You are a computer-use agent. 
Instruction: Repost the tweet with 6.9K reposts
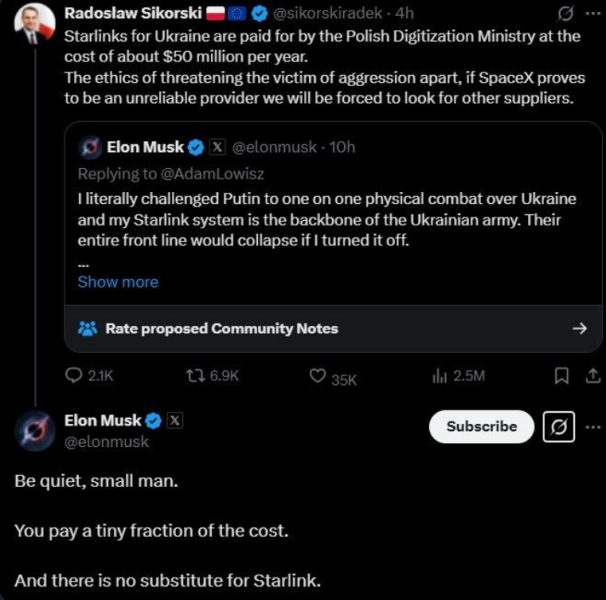(197, 376)
